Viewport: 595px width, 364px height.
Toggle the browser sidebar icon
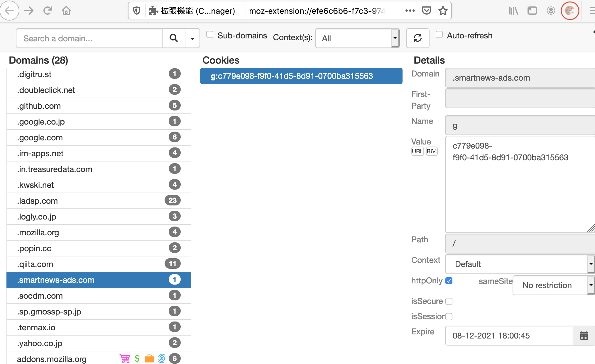pyautogui.click(x=532, y=11)
